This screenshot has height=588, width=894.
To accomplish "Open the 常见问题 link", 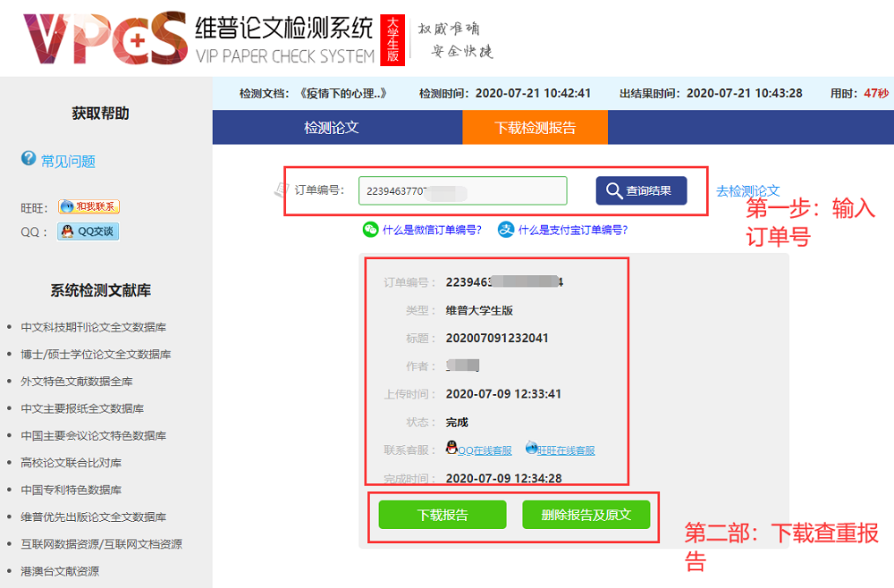I will click(68, 161).
